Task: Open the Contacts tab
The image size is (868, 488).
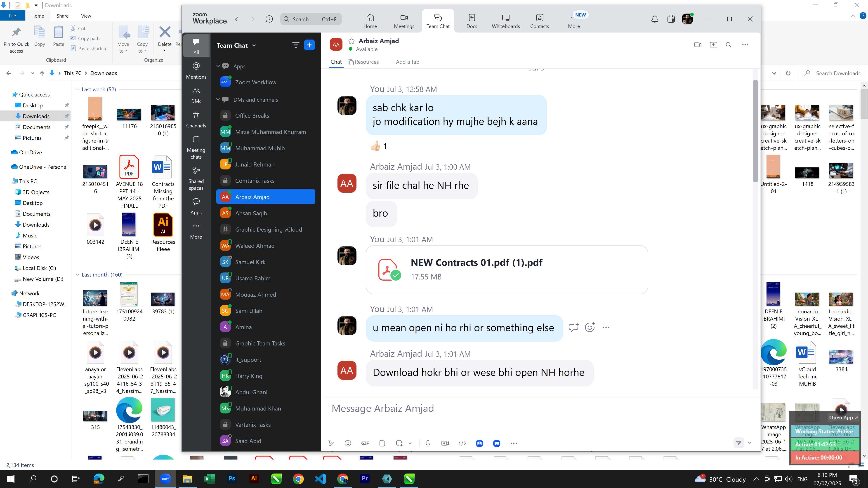Action: pos(540,21)
